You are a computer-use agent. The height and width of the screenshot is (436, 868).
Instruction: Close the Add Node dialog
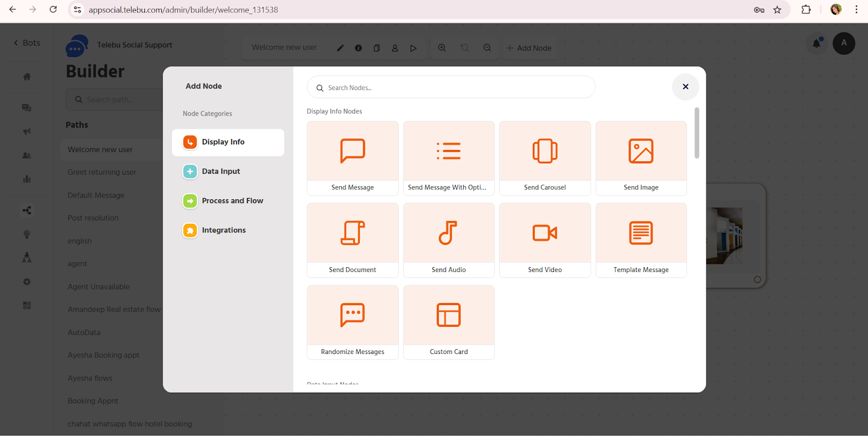click(x=685, y=87)
